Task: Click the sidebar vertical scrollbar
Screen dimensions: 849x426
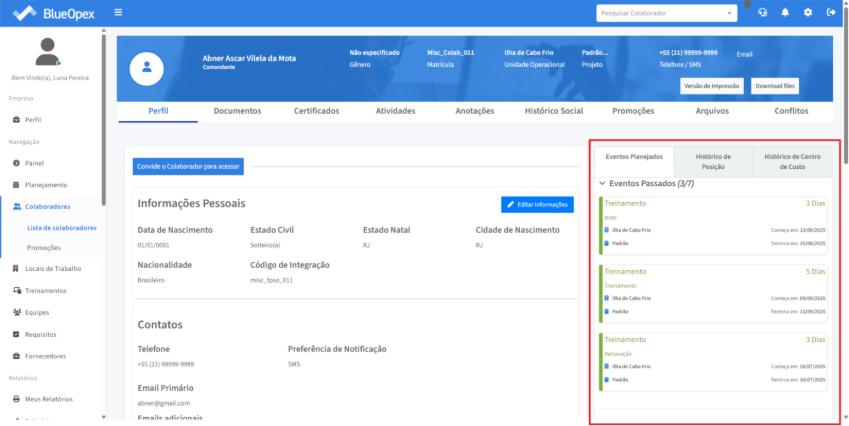Action: point(103,119)
